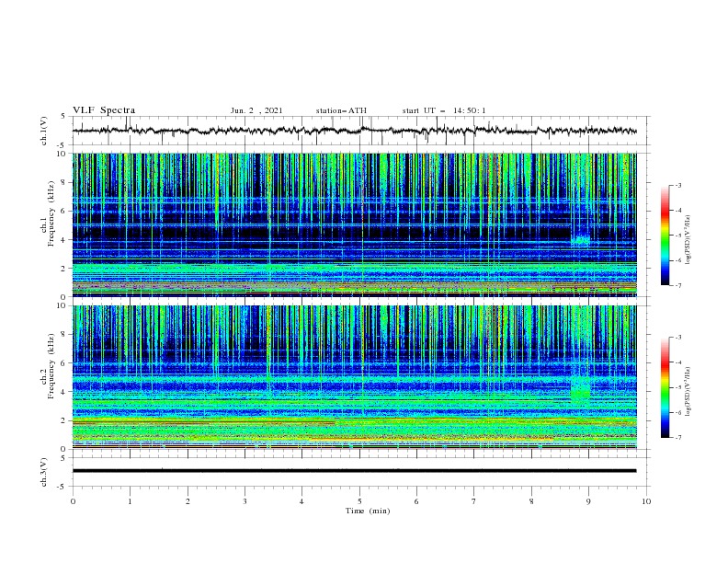Select the "Time (min)" axis title

point(368,511)
